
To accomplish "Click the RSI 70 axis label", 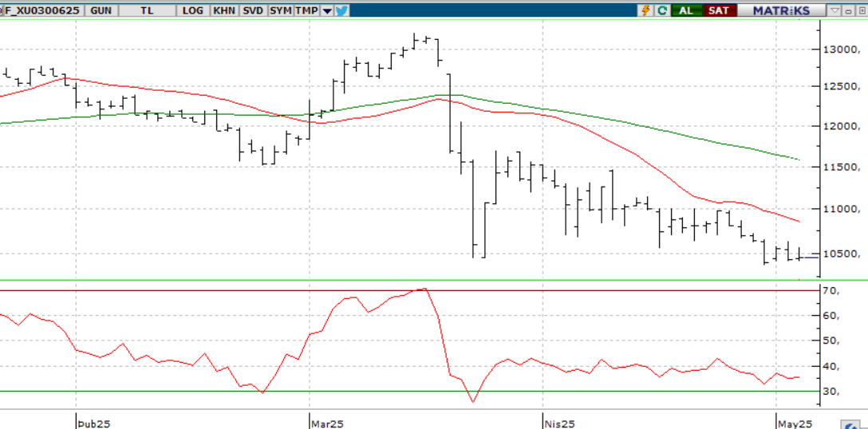I will pos(831,290).
